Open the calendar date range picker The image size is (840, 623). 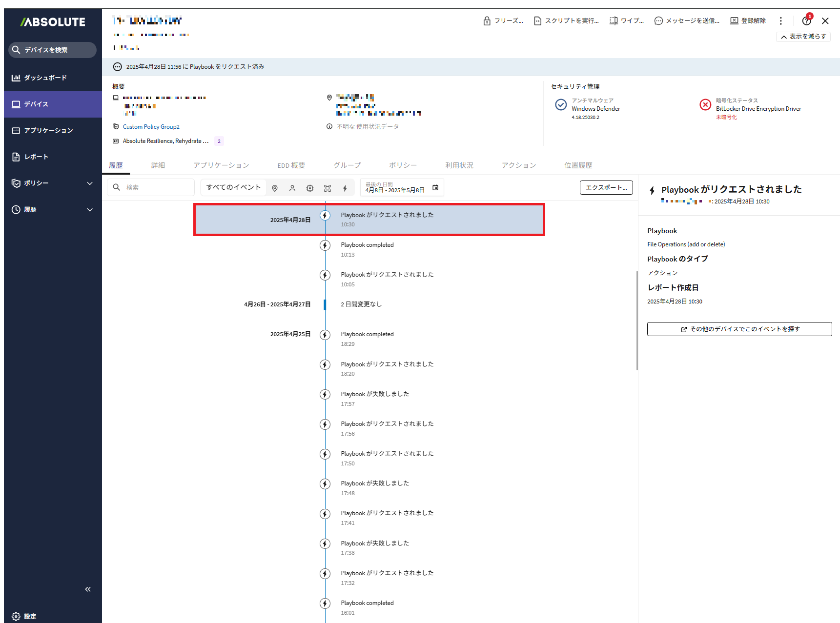click(x=435, y=188)
